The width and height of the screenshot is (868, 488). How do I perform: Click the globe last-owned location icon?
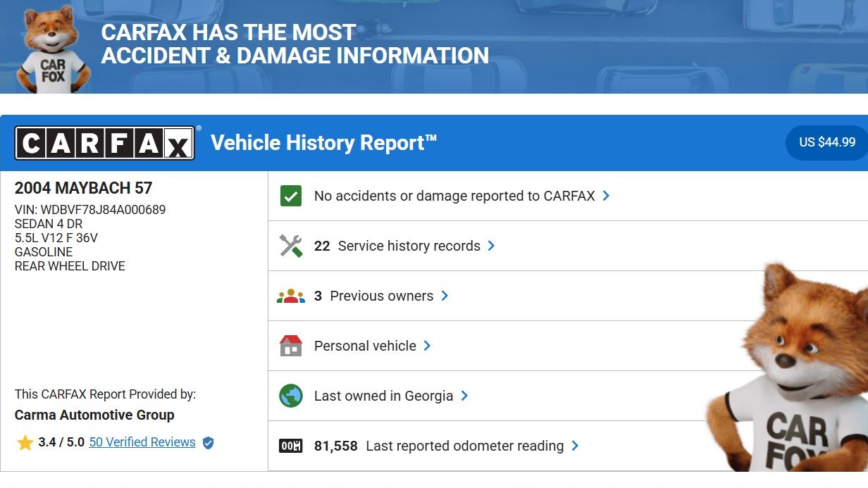click(x=290, y=396)
